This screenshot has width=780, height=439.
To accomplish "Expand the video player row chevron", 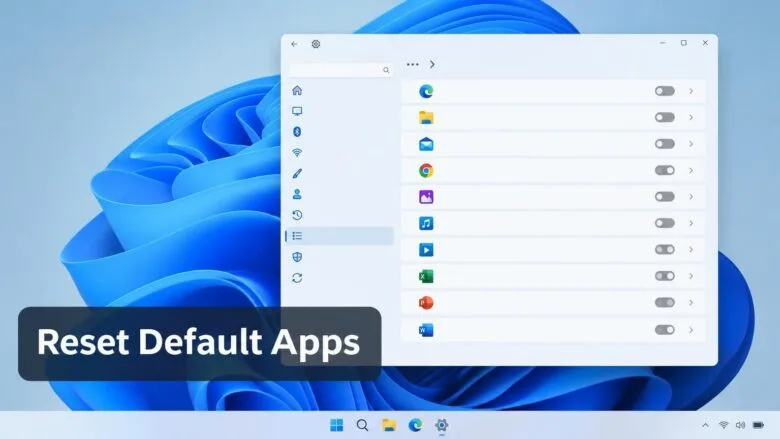I will [x=691, y=249].
